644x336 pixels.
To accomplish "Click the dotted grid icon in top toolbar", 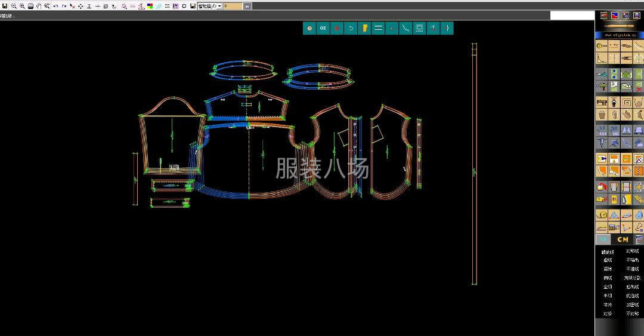I will [x=167, y=6].
